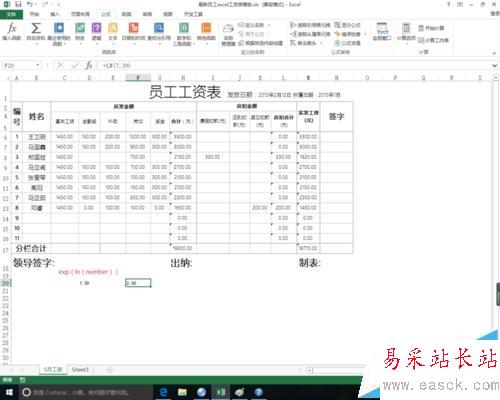Open Date & Time (日期和时间) functions

(133, 31)
